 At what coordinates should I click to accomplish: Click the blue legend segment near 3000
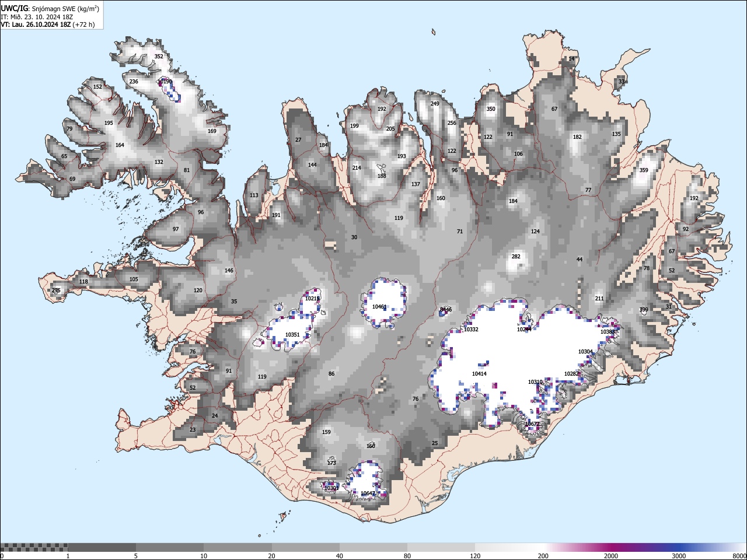tap(679, 547)
